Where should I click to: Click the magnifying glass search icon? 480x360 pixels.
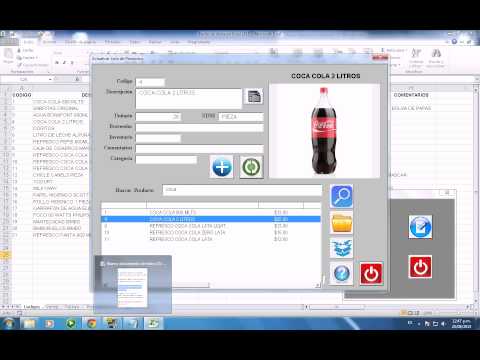341,196
